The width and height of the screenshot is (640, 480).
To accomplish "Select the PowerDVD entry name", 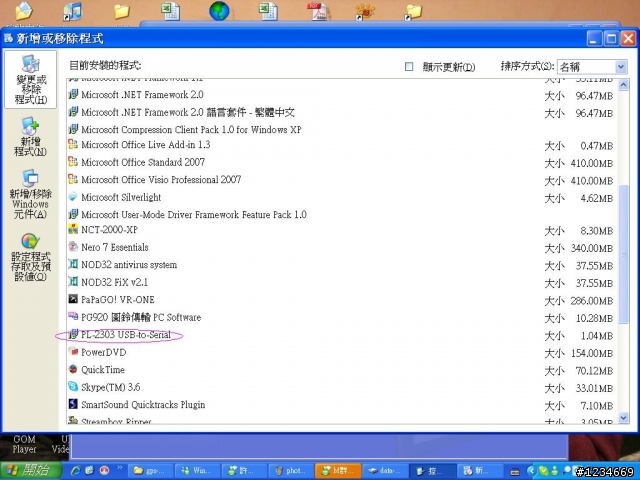I will (x=104, y=352).
